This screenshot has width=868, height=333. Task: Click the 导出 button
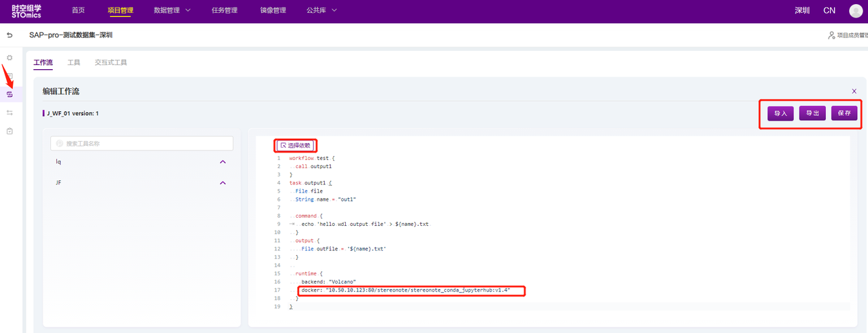[x=812, y=113]
